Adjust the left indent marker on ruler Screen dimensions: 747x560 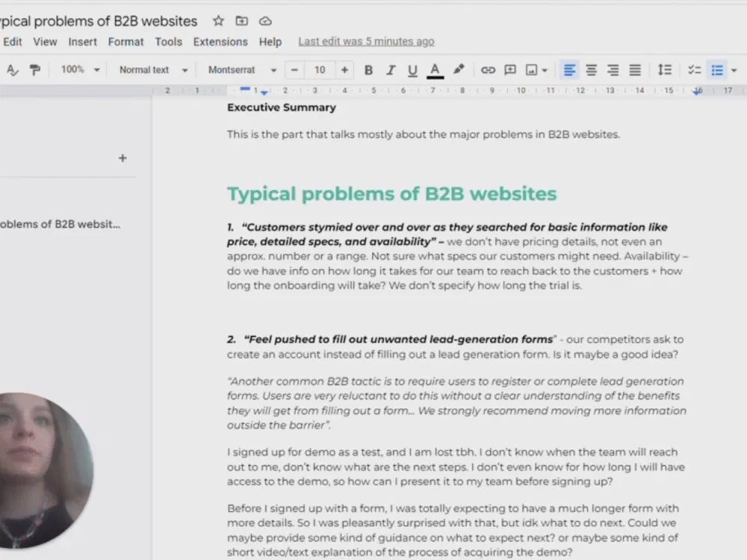coord(264,93)
